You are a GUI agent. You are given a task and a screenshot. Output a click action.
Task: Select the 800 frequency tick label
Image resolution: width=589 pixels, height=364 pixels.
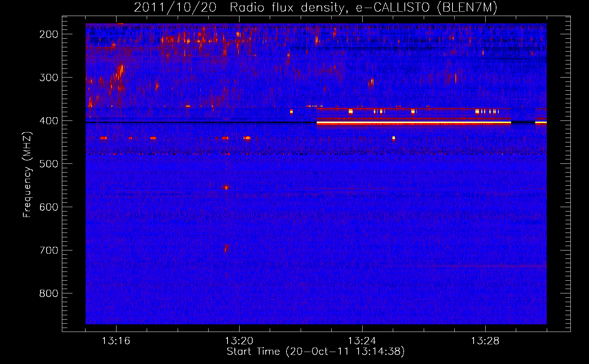(x=48, y=293)
